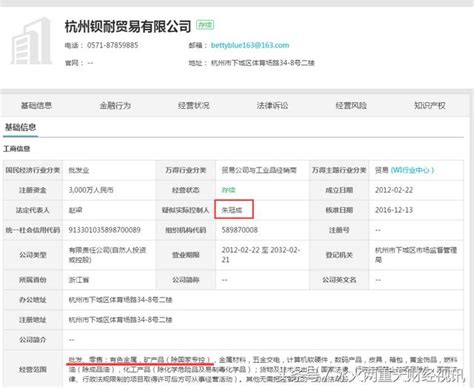Click the 登记机关 value 杭州市下城区市场监督管理局
The image size is (474, 388).
(x=416, y=255)
